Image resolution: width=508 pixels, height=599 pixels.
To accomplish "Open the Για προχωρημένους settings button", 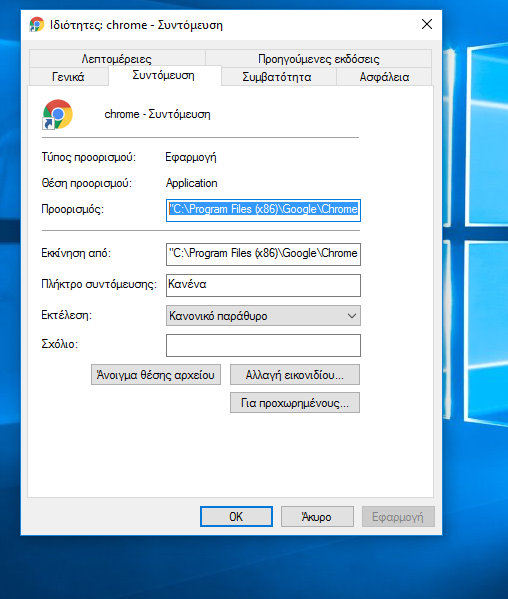I will click(295, 403).
